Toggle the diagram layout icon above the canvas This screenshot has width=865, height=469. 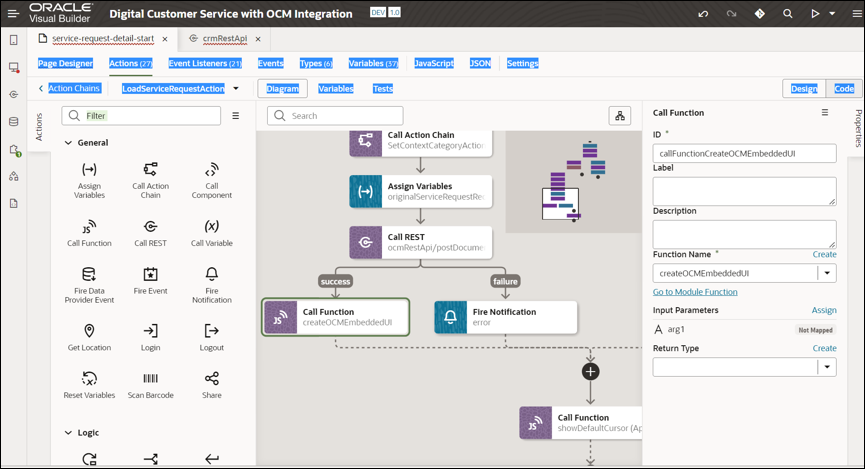(620, 116)
